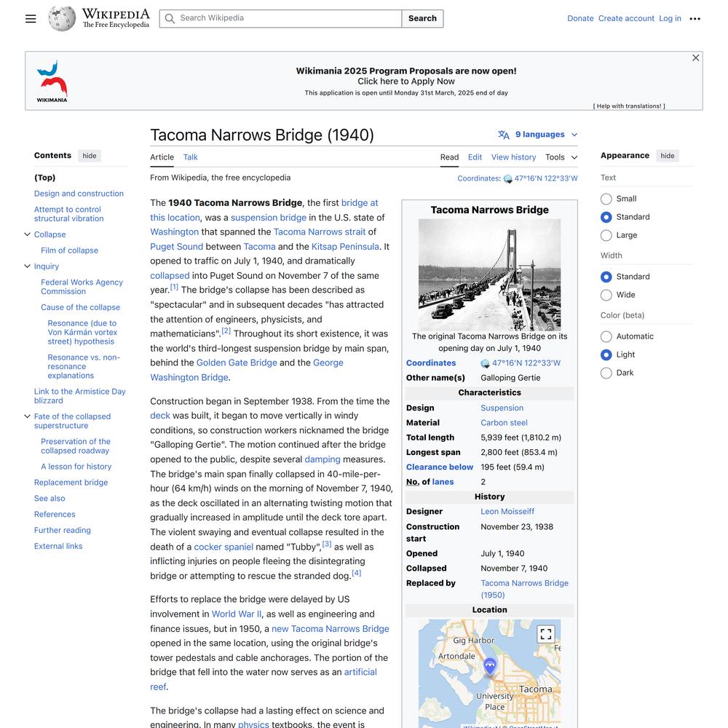Open the three-dot personal tools menu
Viewport: 728px width, 728px height.
(695, 19)
